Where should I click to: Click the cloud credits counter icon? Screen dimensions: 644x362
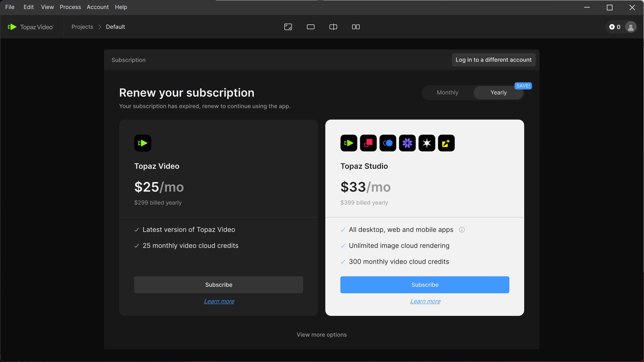click(x=612, y=27)
